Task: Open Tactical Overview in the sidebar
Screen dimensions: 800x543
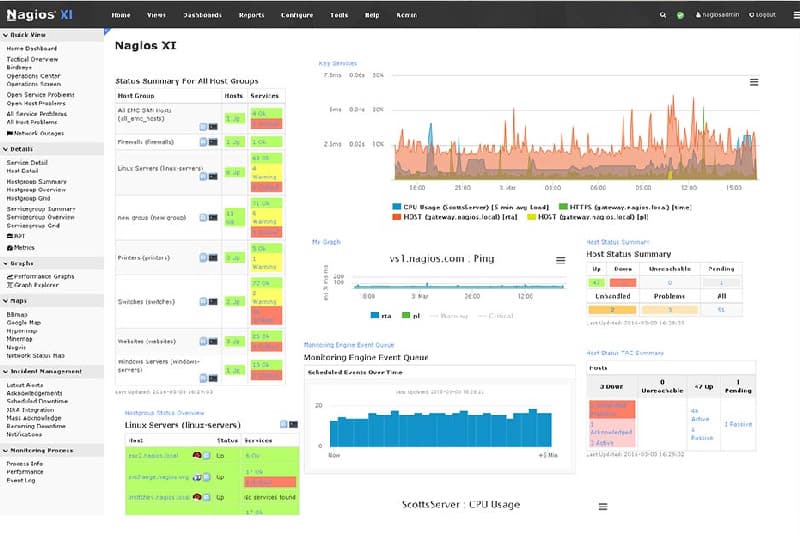Action: coord(32,59)
